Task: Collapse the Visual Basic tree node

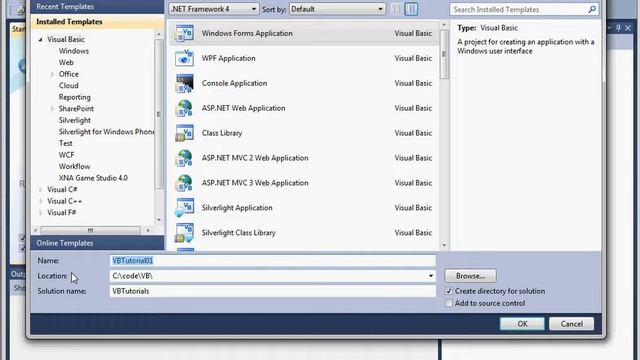Action: [40, 40]
